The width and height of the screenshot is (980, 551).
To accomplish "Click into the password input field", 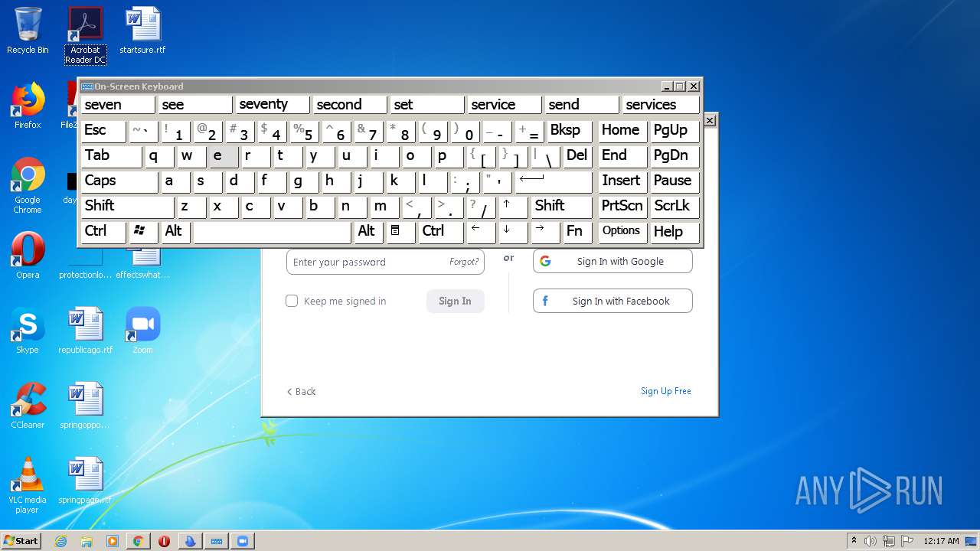I will 385,262.
